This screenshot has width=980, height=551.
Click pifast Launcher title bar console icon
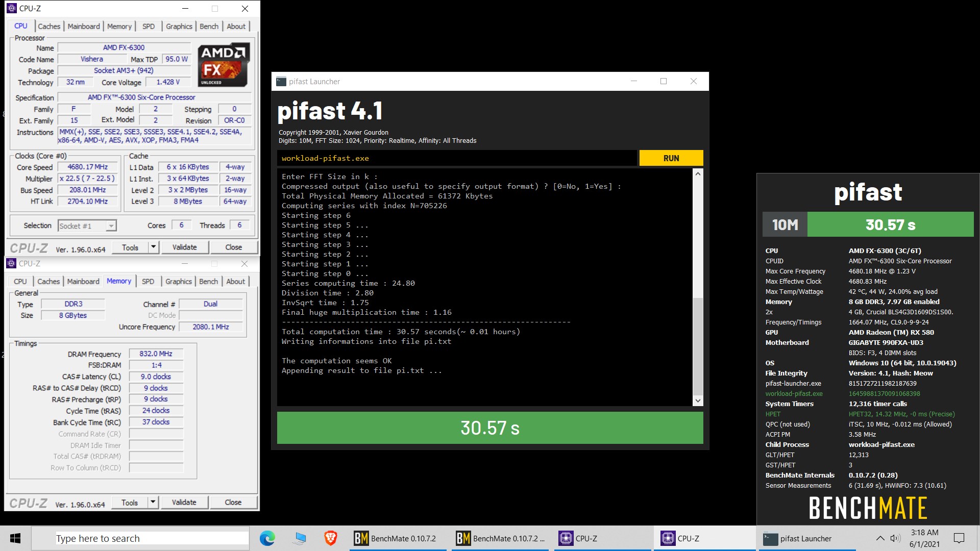point(281,82)
